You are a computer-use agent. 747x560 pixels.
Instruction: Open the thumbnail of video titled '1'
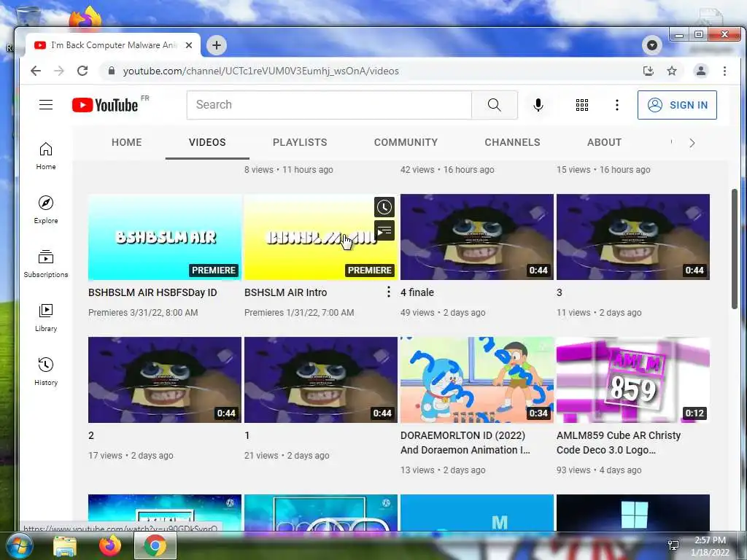click(321, 379)
